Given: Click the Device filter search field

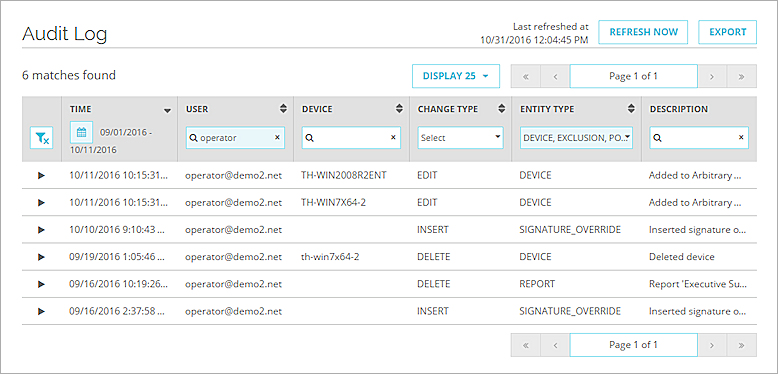Looking at the screenshot, I should click(x=351, y=138).
